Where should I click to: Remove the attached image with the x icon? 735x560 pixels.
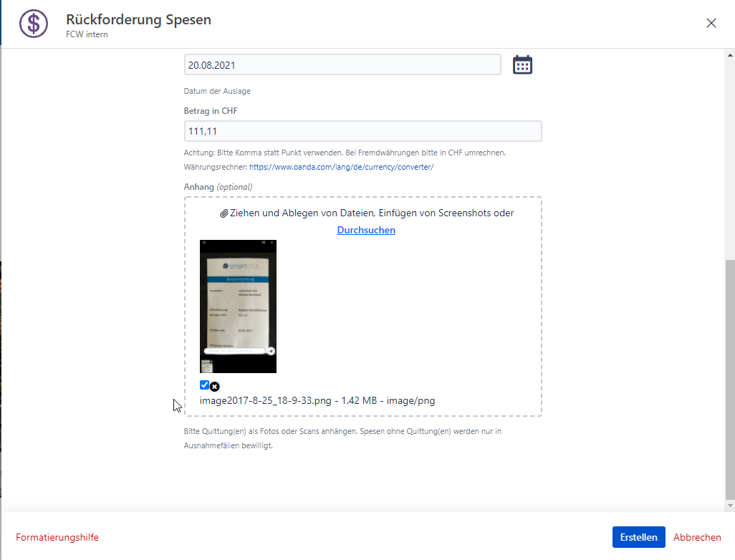(x=215, y=387)
